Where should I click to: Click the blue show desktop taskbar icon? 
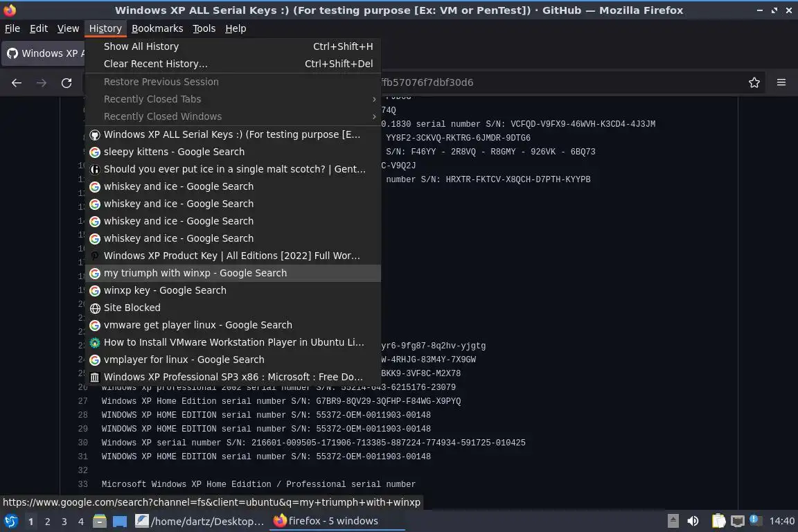pyautogui.click(x=120, y=521)
